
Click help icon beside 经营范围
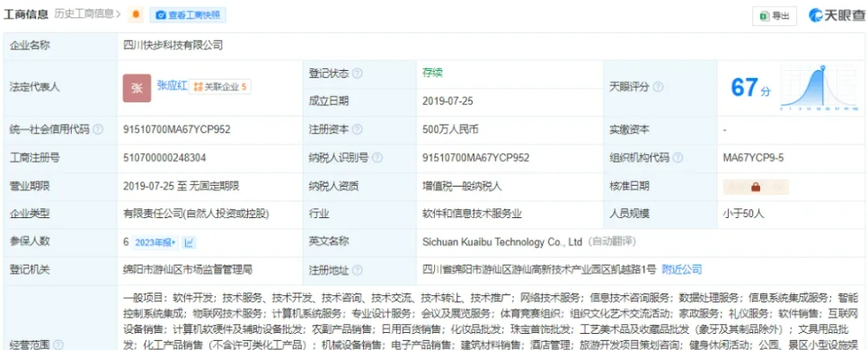58,345
